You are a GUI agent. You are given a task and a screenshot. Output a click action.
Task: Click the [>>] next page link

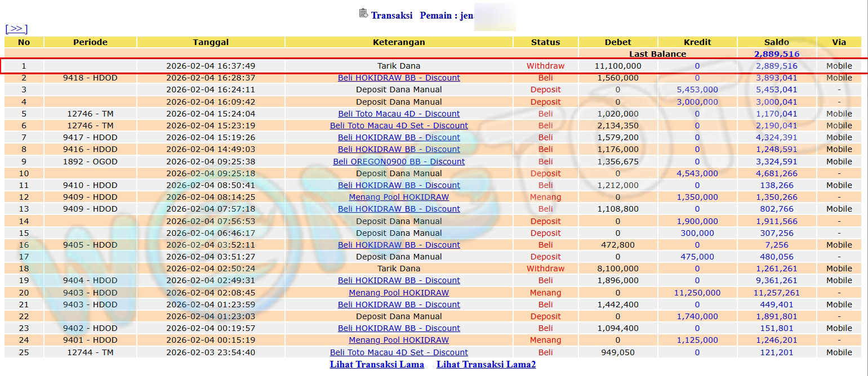click(x=16, y=29)
